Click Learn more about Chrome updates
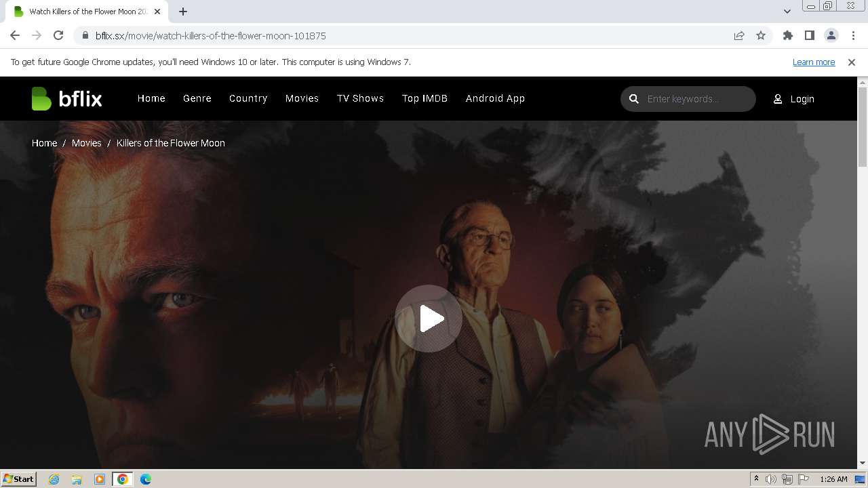Image resolution: width=868 pixels, height=488 pixels. [x=814, y=62]
